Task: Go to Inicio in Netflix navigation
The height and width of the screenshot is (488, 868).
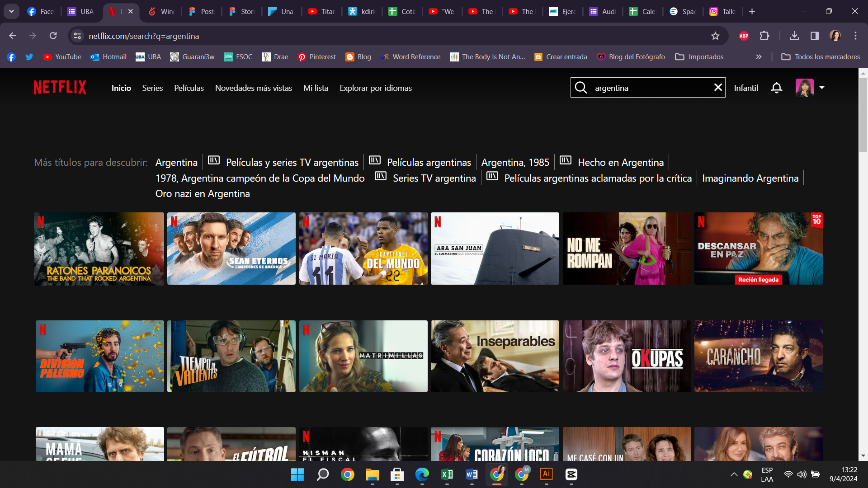Action: click(x=121, y=88)
